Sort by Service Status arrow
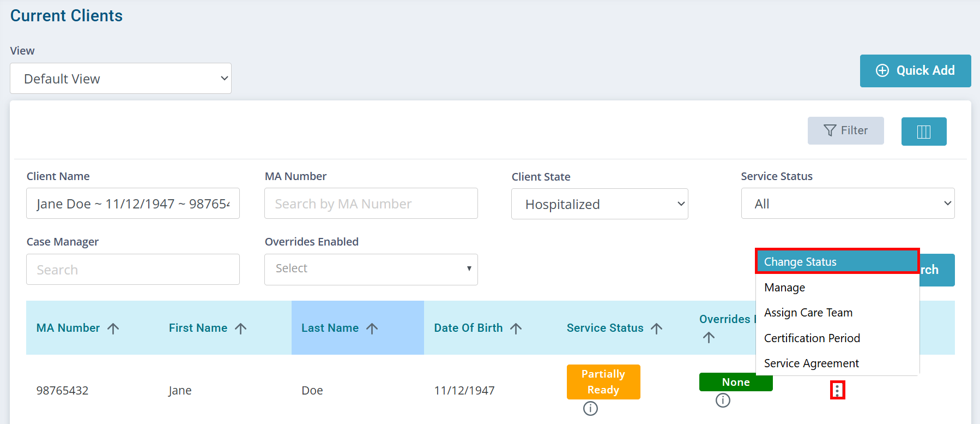Screen dimensions: 980x424 tap(656, 329)
